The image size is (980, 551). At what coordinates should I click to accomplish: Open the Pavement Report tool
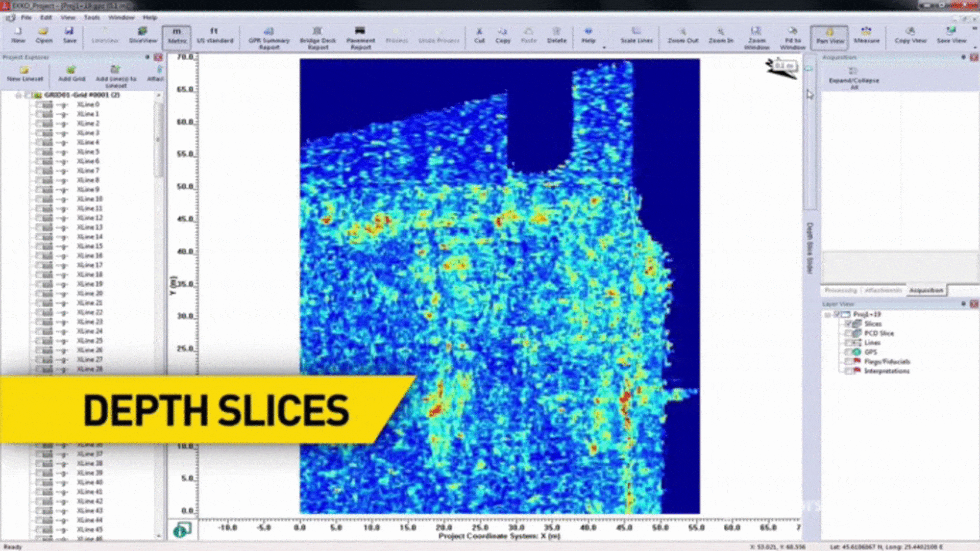[360, 39]
